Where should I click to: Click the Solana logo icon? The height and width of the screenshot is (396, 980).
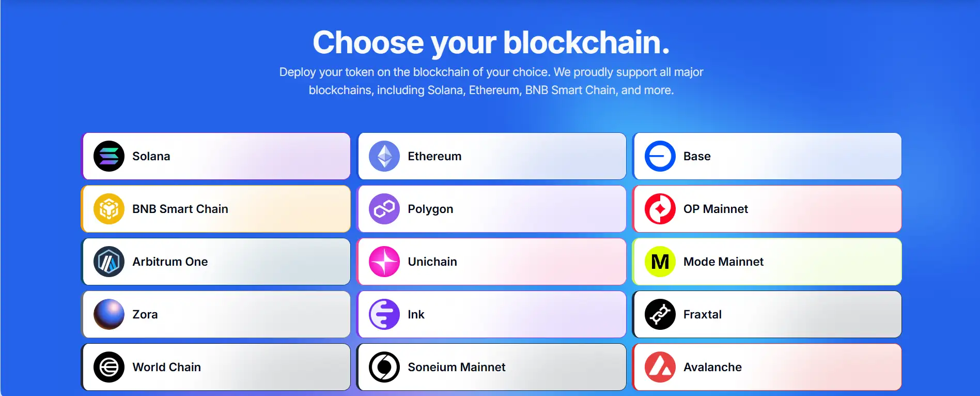[x=109, y=156]
